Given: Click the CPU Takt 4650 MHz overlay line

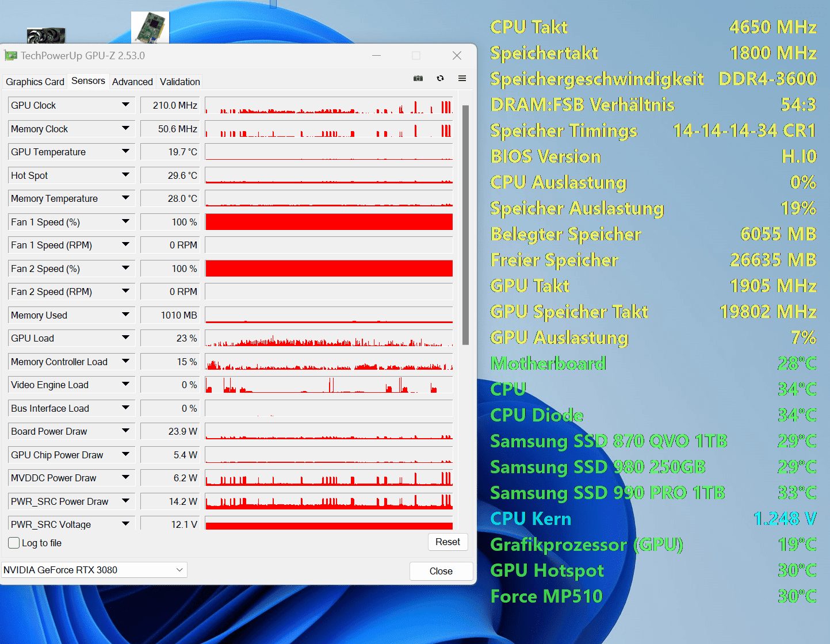Looking at the screenshot, I should (x=653, y=27).
